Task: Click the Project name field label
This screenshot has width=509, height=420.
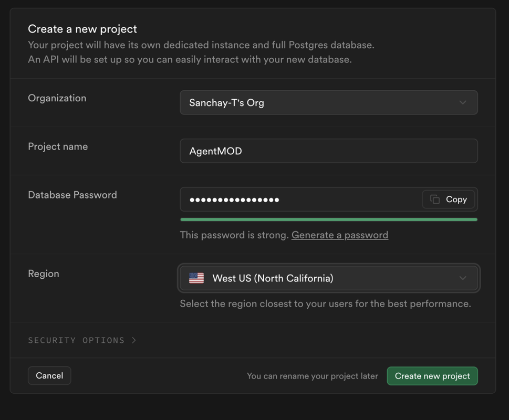Action: click(58, 146)
